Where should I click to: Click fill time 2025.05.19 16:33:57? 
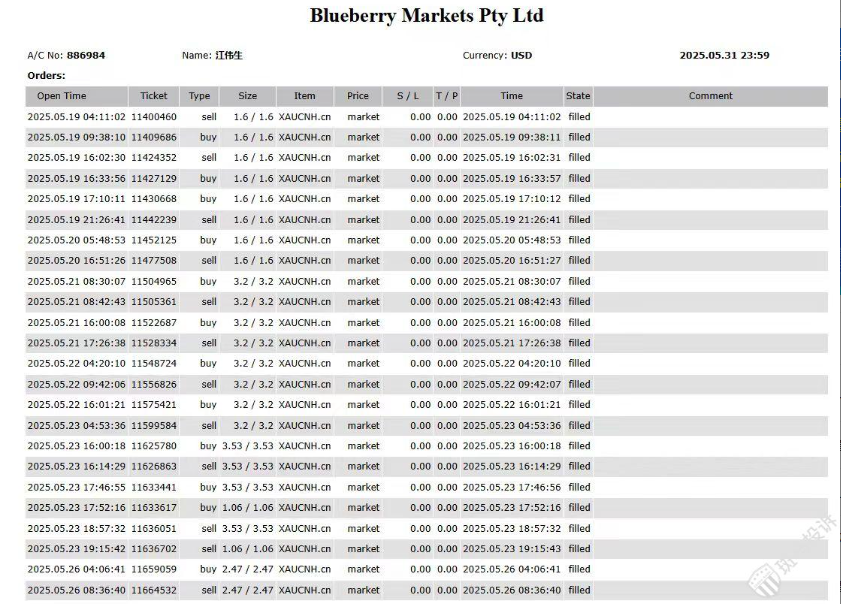tap(512, 179)
